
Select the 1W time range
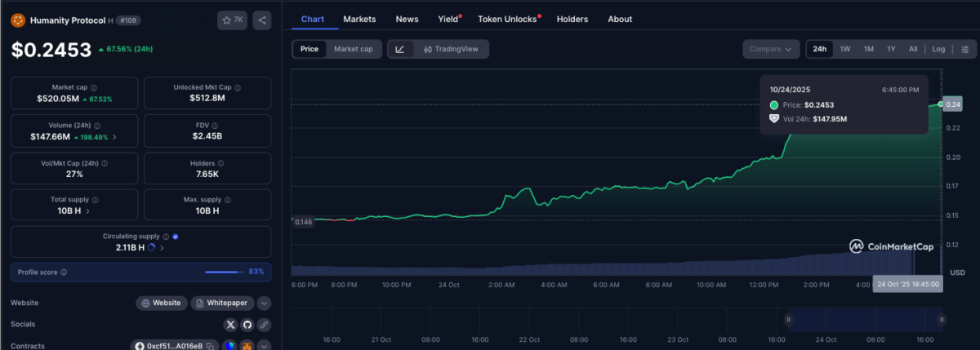click(x=845, y=49)
